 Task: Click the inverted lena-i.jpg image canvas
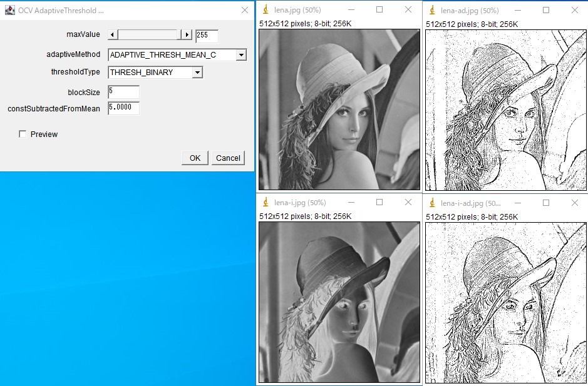click(339, 302)
